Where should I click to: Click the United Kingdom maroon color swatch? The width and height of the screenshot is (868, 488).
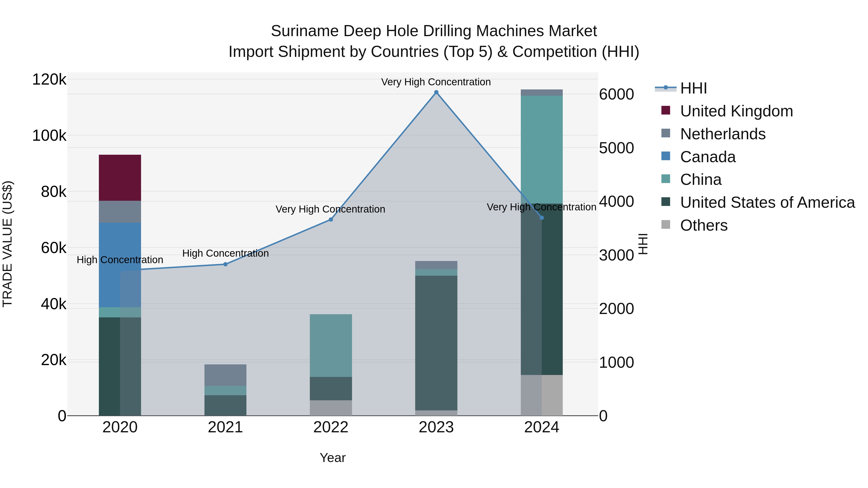point(666,110)
